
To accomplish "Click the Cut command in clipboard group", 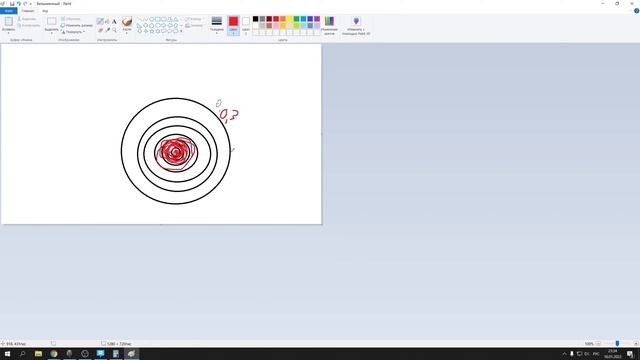I will tap(27, 19).
